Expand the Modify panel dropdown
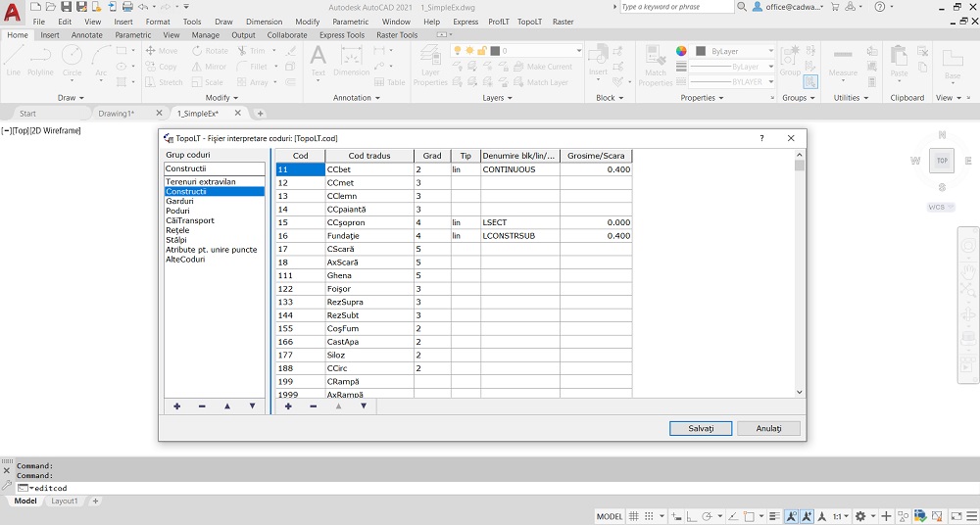 tap(221, 98)
